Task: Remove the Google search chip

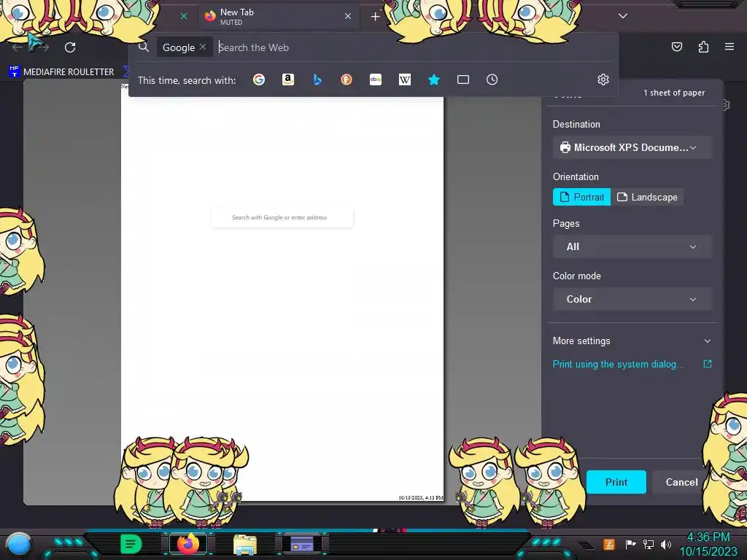Action: (x=203, y=47)
